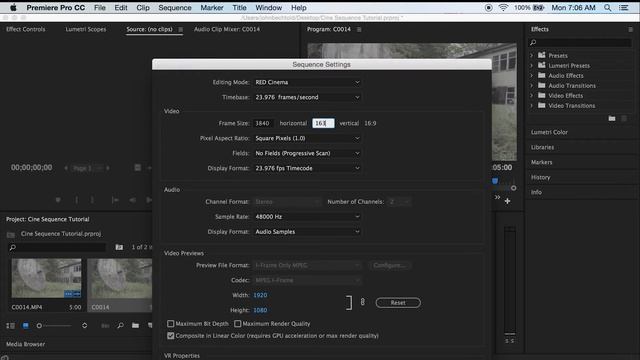The height and width of the screenshot is (360, 640).
Task: Open the Program monitor panel menu
Action: (359, 29)
